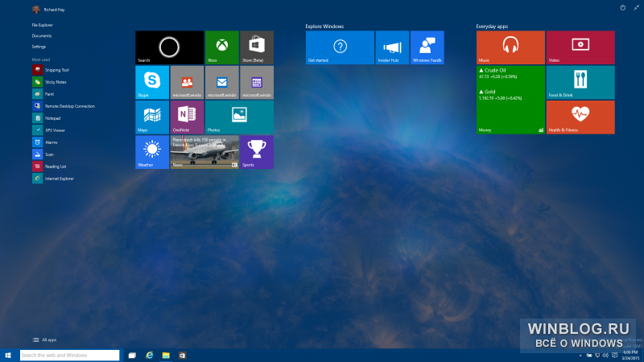The height and width of the screenshot is (362, 644).
Task: Launch Paint from most used
Action: pyautogui.click(x=43, y=94)
